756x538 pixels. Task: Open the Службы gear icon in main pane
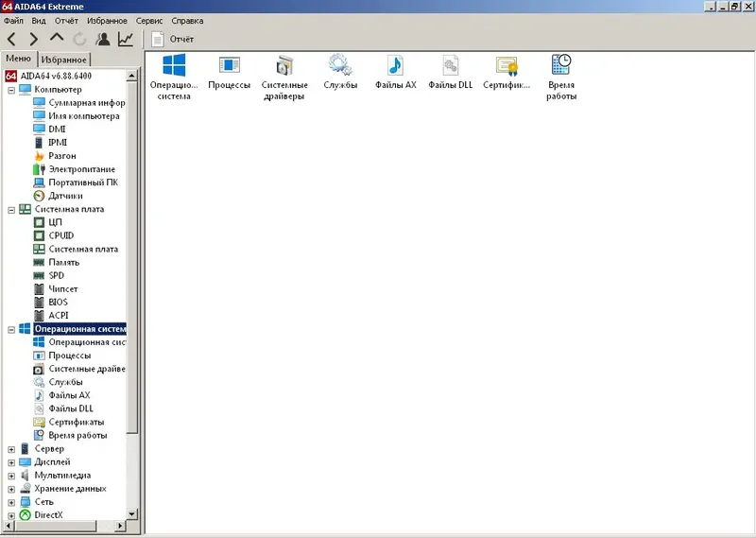click(x=340, y=72)
